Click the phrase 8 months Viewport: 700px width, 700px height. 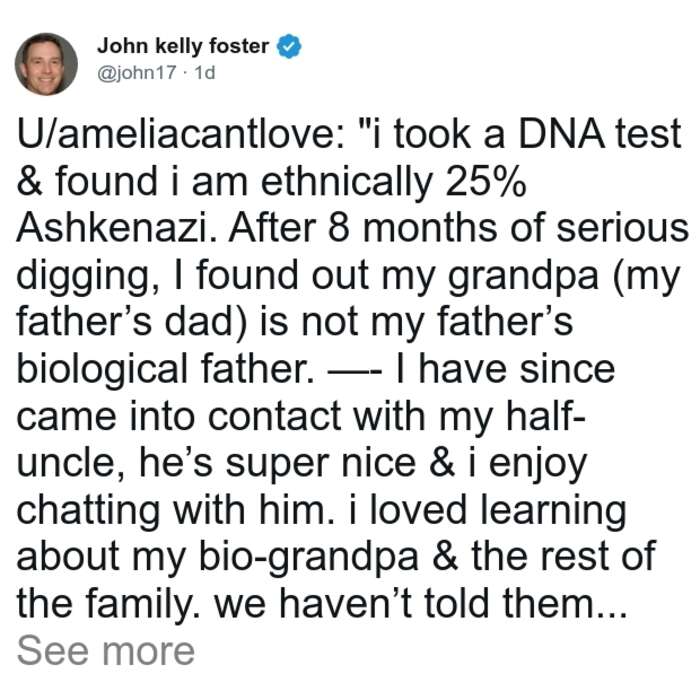coord(412,228)
